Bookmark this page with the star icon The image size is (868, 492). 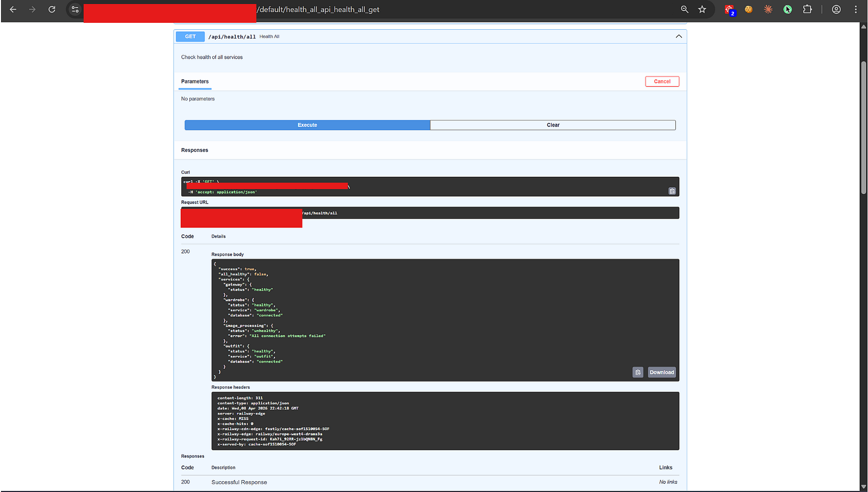702,9
